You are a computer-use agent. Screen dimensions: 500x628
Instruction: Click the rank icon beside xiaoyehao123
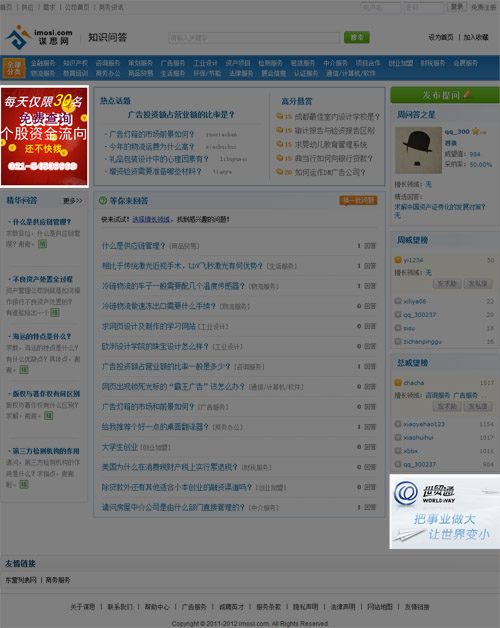point(398,424)
